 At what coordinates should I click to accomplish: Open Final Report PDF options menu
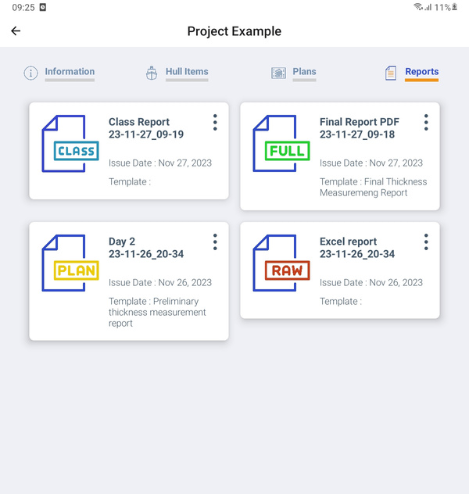coord(426,122)
